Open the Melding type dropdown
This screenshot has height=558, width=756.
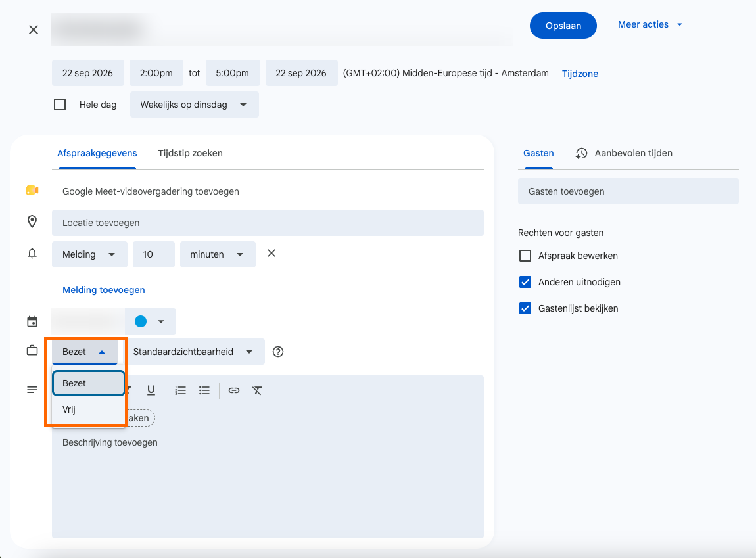point(89,254)
